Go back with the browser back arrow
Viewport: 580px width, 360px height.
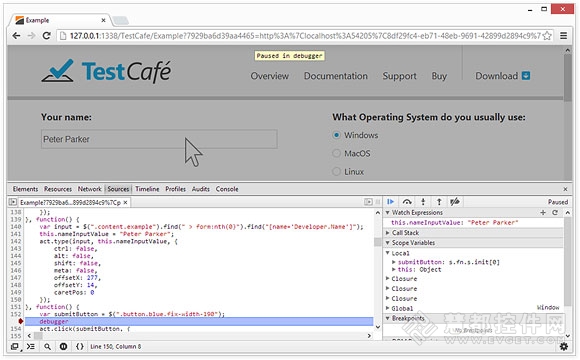[16, 36]
